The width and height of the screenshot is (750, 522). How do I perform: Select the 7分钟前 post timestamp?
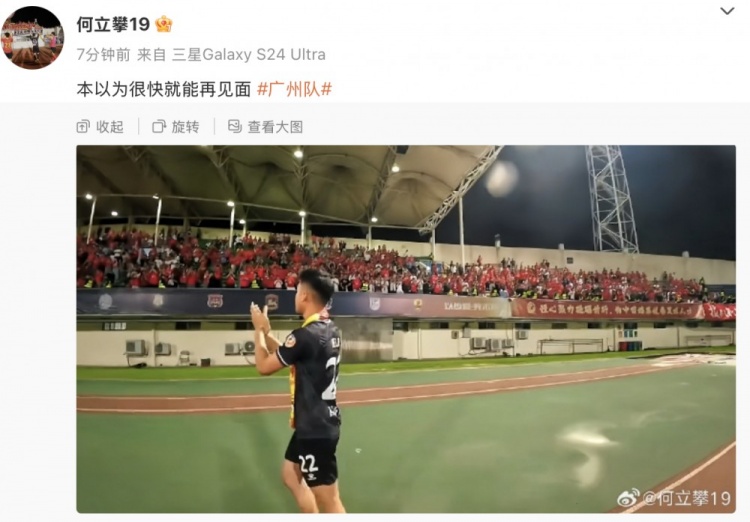pyautogui.click(x=103, y=55)
